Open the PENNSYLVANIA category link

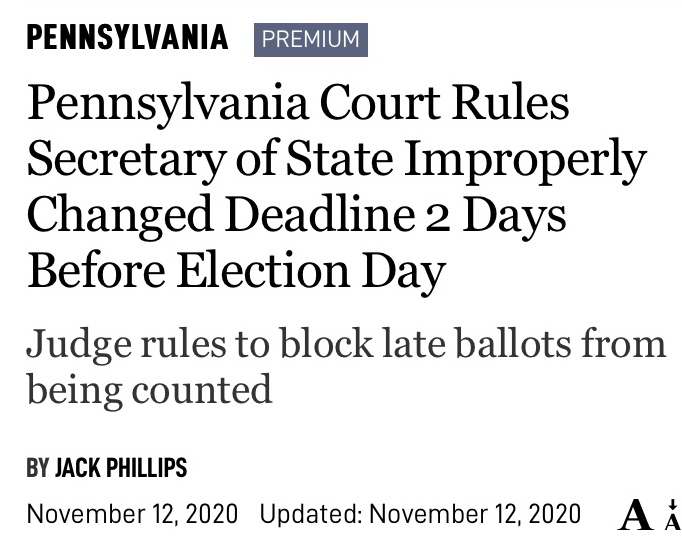pyautogui.click(x=127, y=38)
